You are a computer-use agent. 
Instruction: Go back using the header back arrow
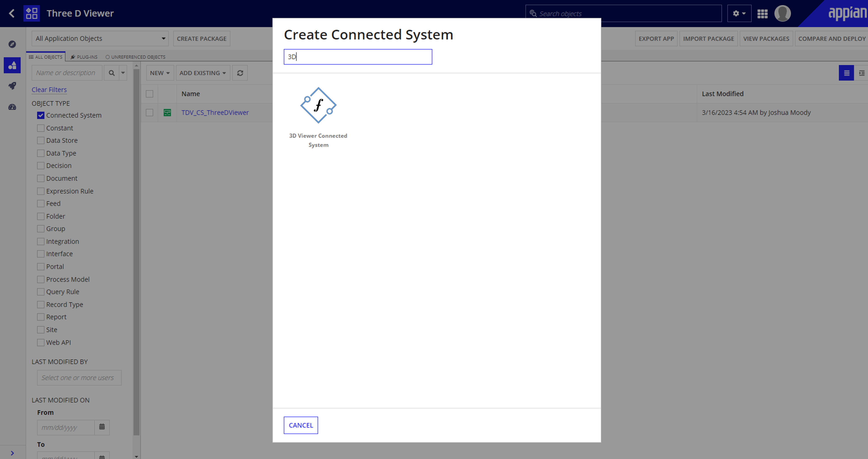[12, 13]
